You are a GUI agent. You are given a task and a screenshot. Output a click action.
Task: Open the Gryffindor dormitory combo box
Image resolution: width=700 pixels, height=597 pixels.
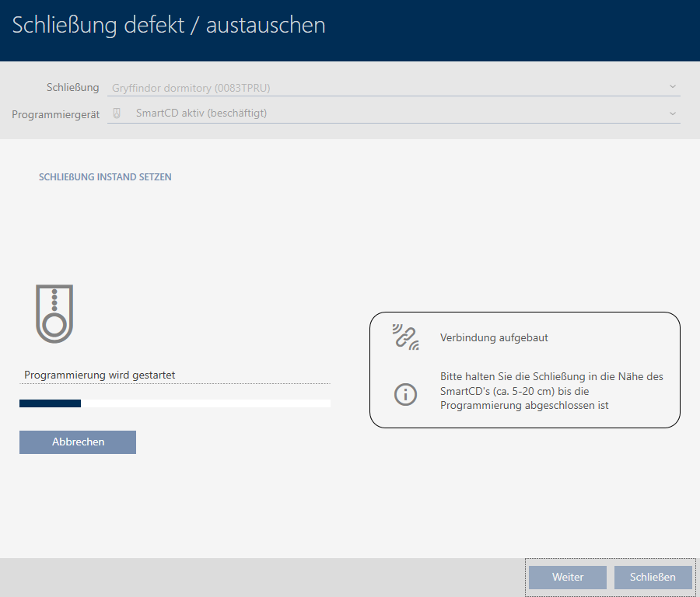(389, 88)
